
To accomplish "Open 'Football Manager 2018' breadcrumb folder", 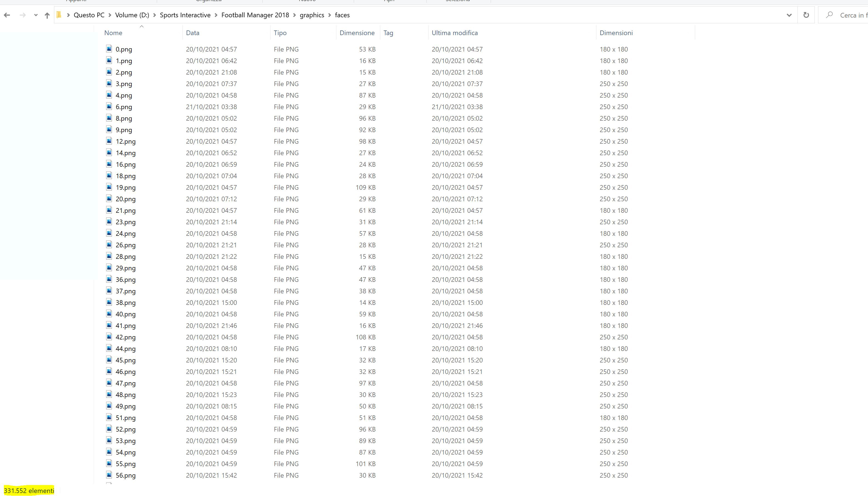I will (x=255, y=15).
